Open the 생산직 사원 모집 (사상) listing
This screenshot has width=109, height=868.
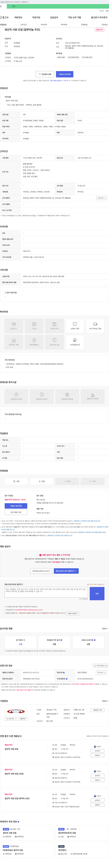[x=14, y=774]
